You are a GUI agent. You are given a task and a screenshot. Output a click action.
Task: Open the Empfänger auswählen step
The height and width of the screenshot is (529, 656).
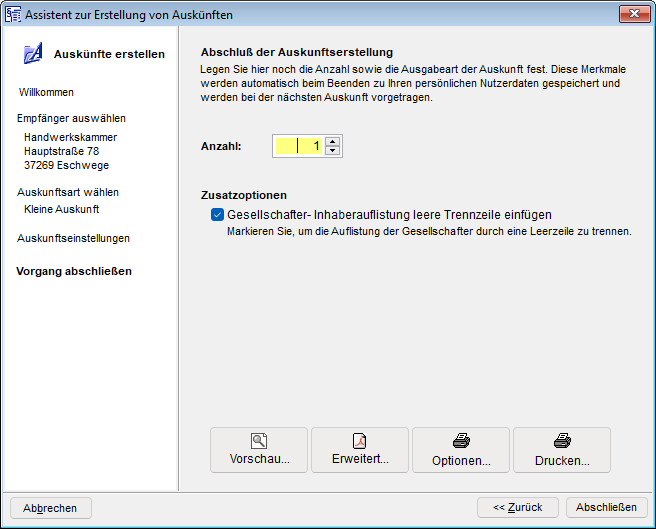click(x=71, y=118)
